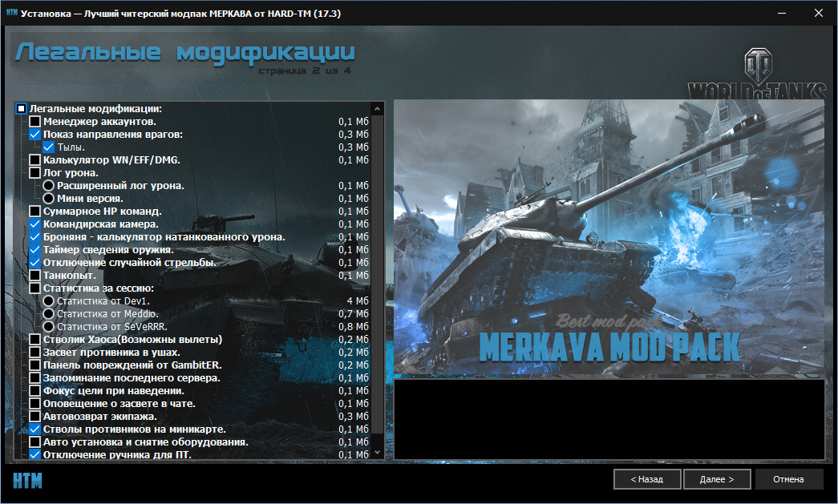Screen dimensions: 838x504
Task: Click the black description box under preview
Action: 609,419
